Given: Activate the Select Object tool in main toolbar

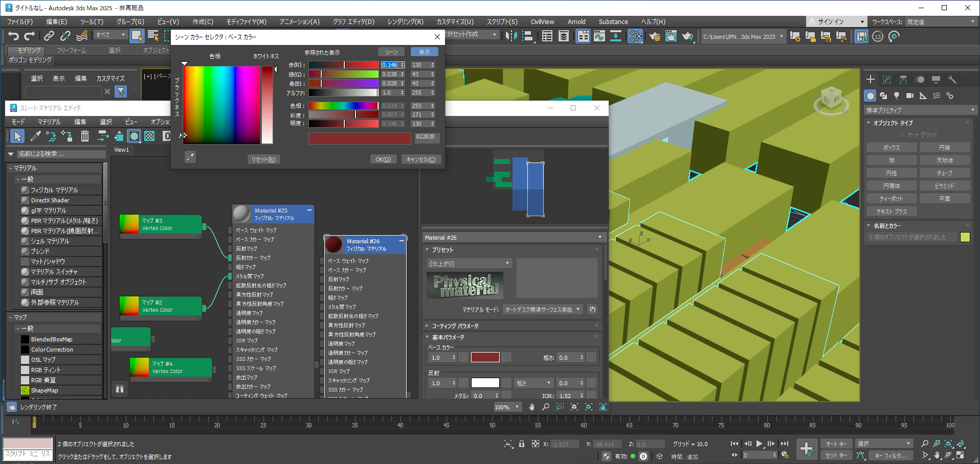Looking at the screenshot, I should pyautogui.click(x=137, y=36).
